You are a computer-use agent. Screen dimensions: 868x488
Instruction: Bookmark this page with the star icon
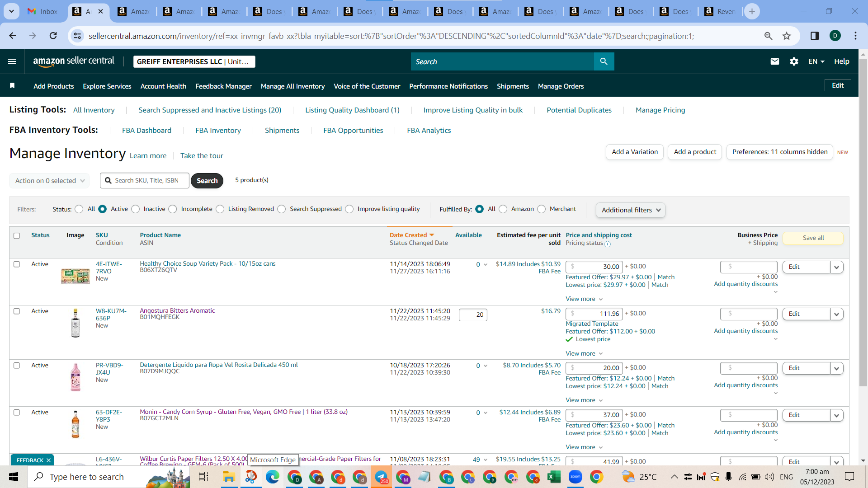787,36
